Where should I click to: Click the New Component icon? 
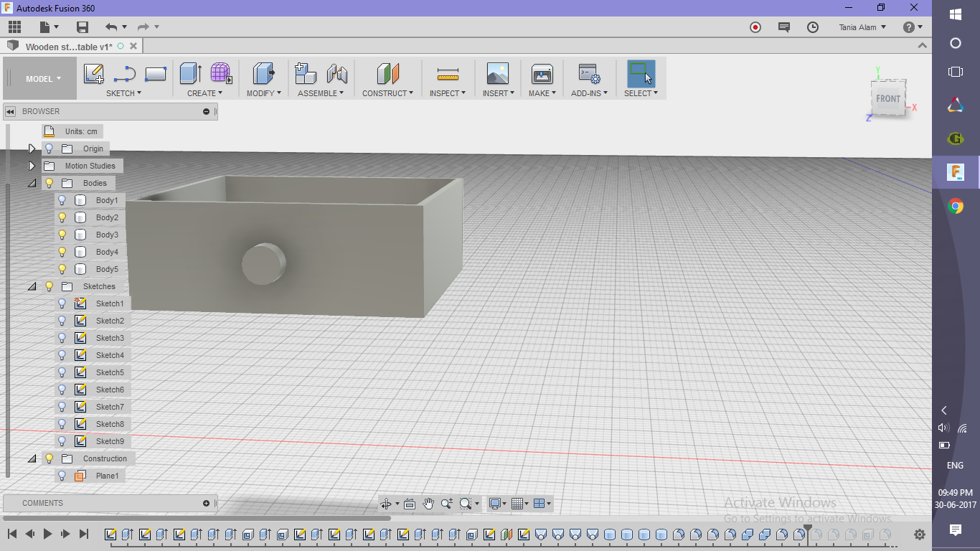coord(306,73)
